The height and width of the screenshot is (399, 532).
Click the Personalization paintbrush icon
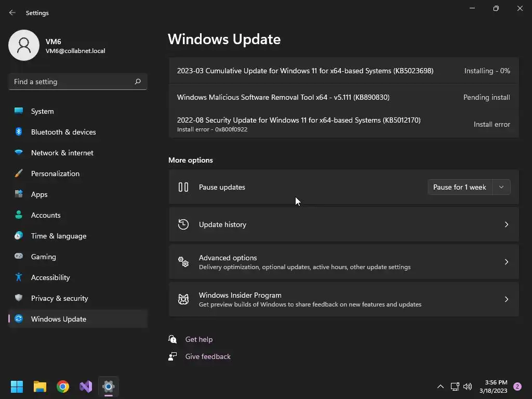tap(19, 173)
